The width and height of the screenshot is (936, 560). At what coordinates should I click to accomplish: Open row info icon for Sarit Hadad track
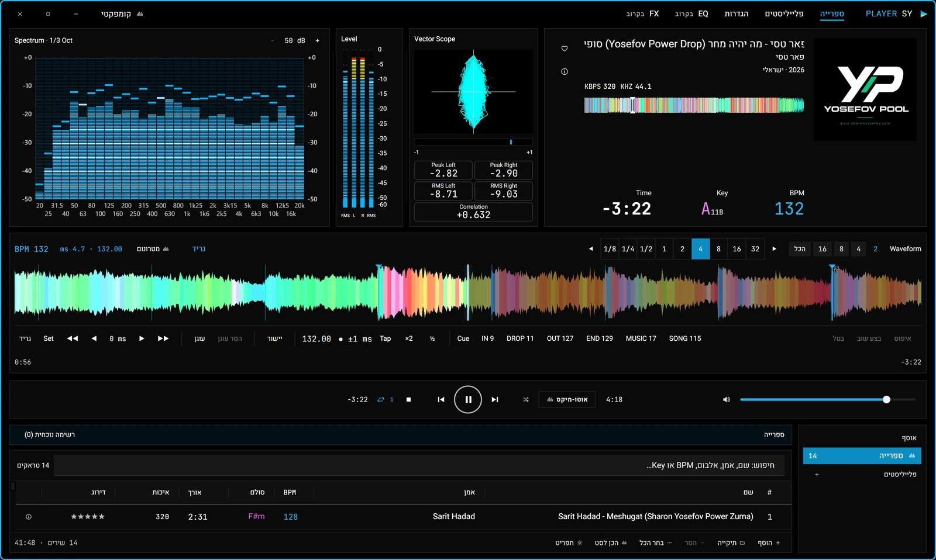(29, 517)
